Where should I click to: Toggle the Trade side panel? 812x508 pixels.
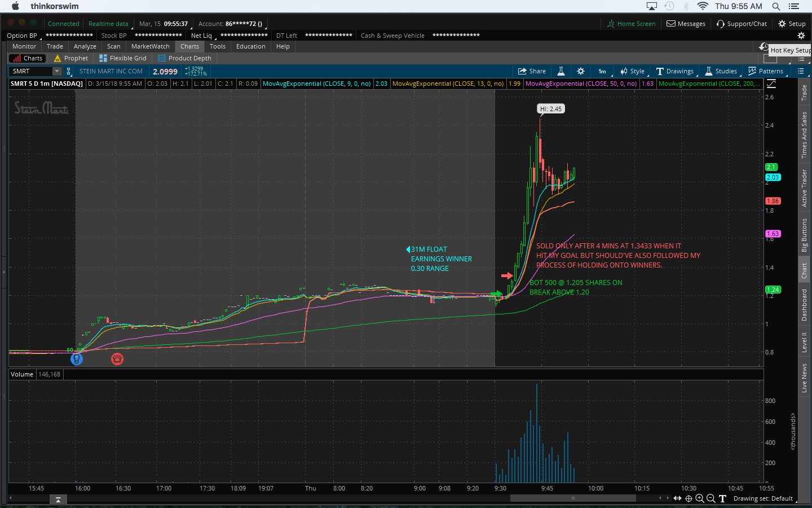click(804, 93)
